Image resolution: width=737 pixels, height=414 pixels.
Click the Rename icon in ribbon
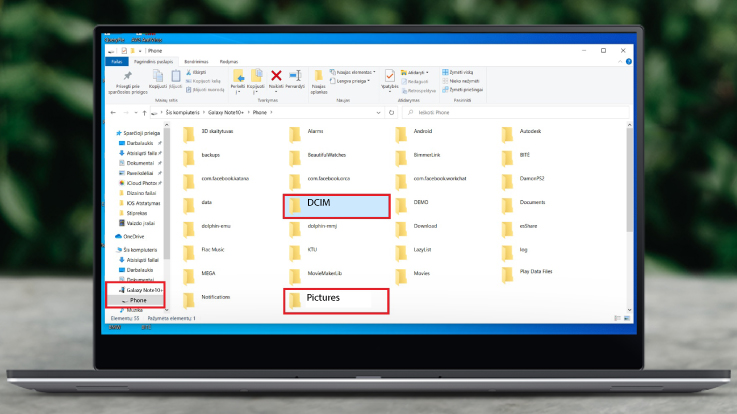(295, 76)
